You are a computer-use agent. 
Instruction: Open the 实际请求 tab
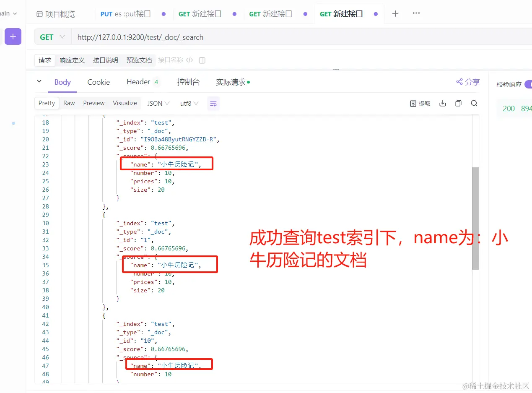click(233, 82)
